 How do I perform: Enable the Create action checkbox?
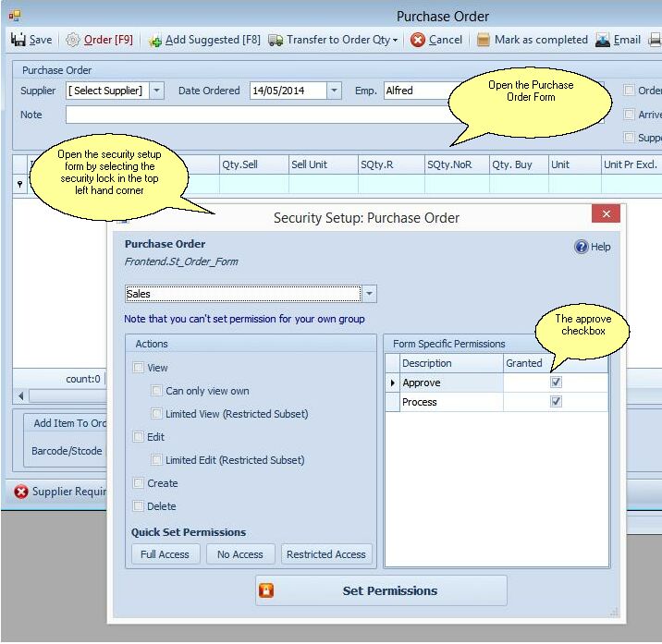pos(138,483)
